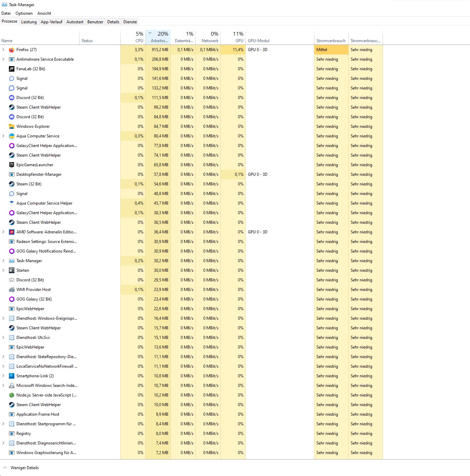Click the Smartphone-Link icon

tap(12, 376)
